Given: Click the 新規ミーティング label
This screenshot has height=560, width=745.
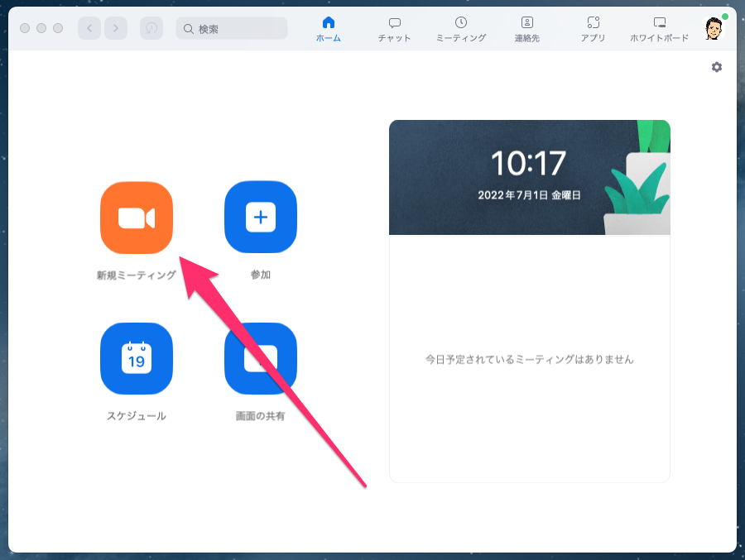Looking at the screenshot, I should point(137,275).
